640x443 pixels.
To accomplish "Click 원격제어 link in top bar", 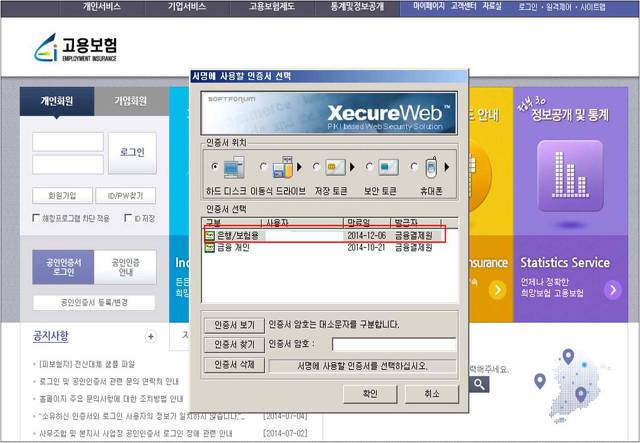I will (558, 7).
